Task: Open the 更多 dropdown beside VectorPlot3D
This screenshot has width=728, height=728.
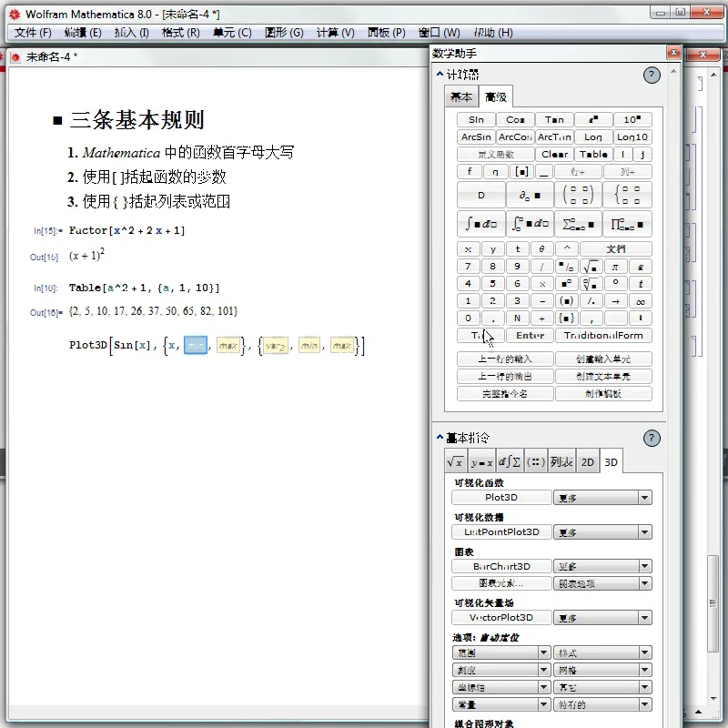Action: click(602, 618)
